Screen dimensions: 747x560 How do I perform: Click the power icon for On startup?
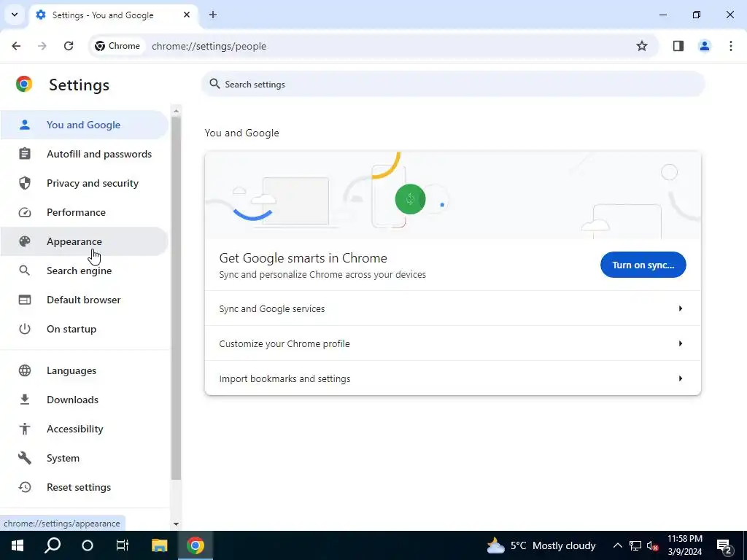click(24, 329)
